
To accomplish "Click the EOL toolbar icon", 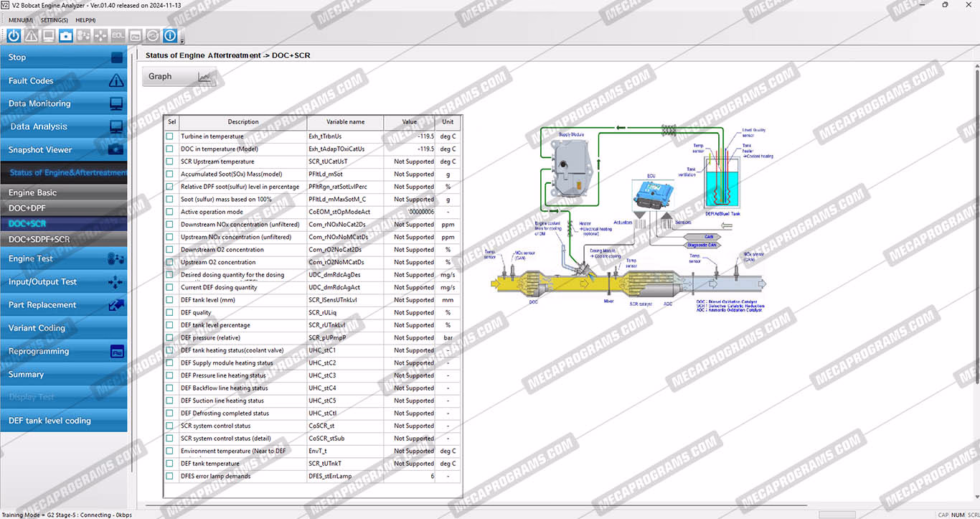I will point(118,35).
